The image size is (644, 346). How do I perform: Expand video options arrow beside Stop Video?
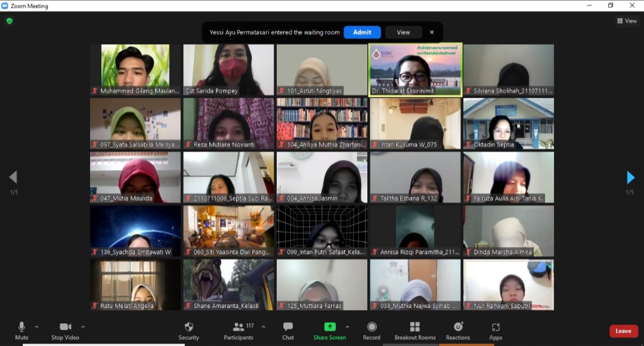(83, 326)
